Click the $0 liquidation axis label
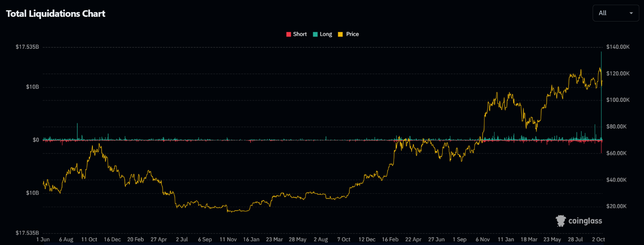The image size is (644, 245). pos(36,140)
